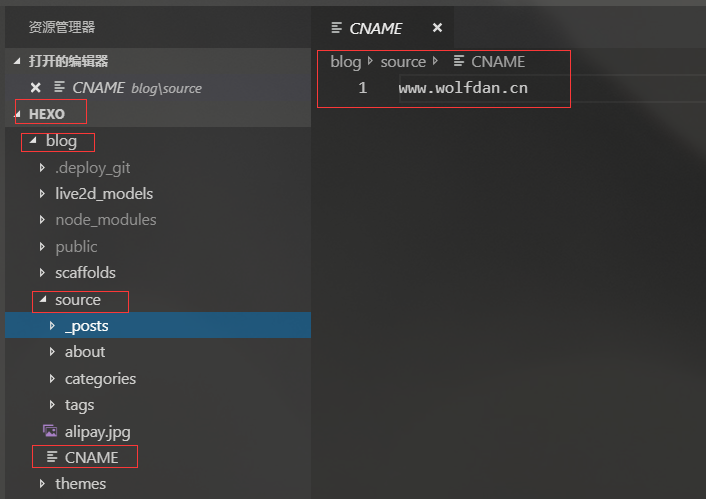706x499 pixels.
Task: Expand the node_modules folder
Action: (42, 220)
